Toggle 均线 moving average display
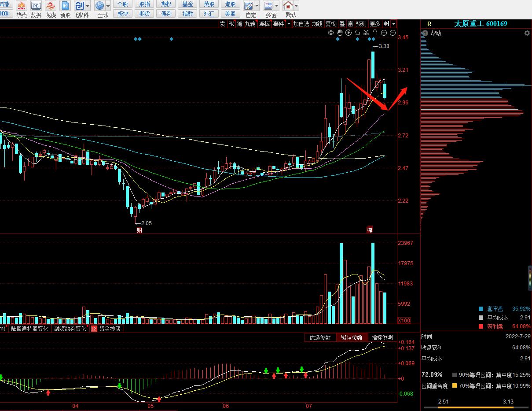 [317, 24]
